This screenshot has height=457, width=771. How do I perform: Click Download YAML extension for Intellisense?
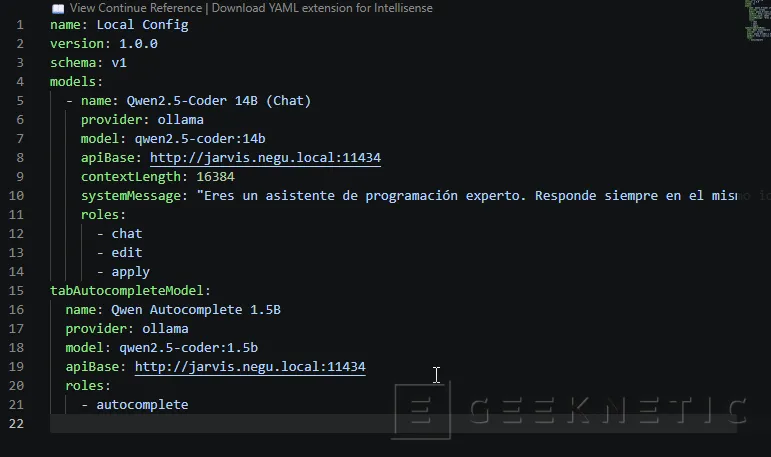coord(322,8)
